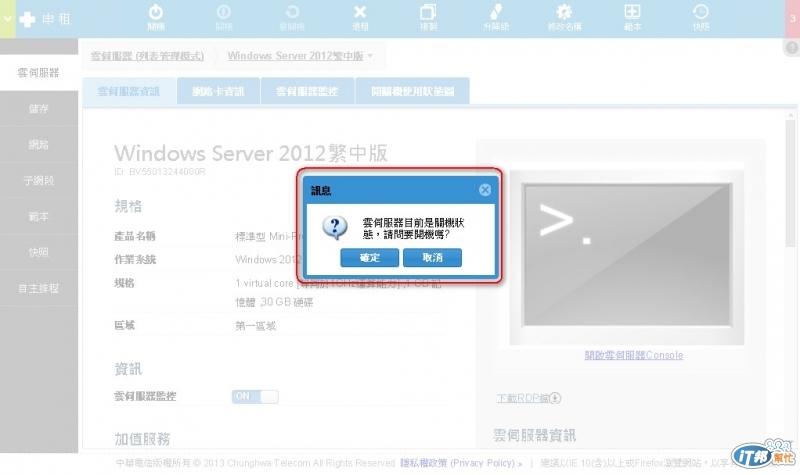
Task: Select 快照 in the left sidebar
Action: coord(39,252)
